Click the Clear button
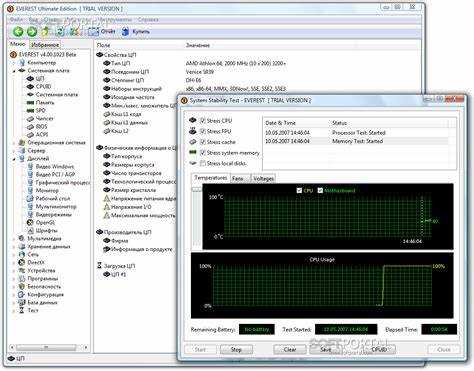The width and height of the screenshot is (474, 371). (290, 349)
